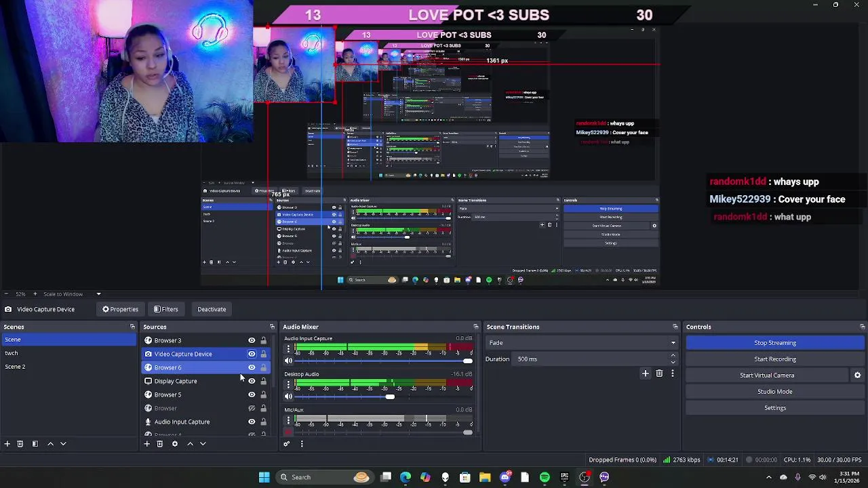Select Scene 2 in Scenes list
Screen dimensions: 868x488
pyautogui.click(x=68, y=367)
